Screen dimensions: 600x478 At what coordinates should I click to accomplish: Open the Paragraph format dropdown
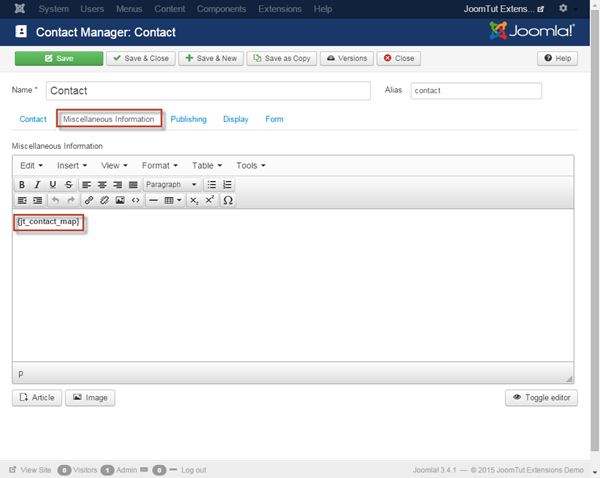[171, 185]
